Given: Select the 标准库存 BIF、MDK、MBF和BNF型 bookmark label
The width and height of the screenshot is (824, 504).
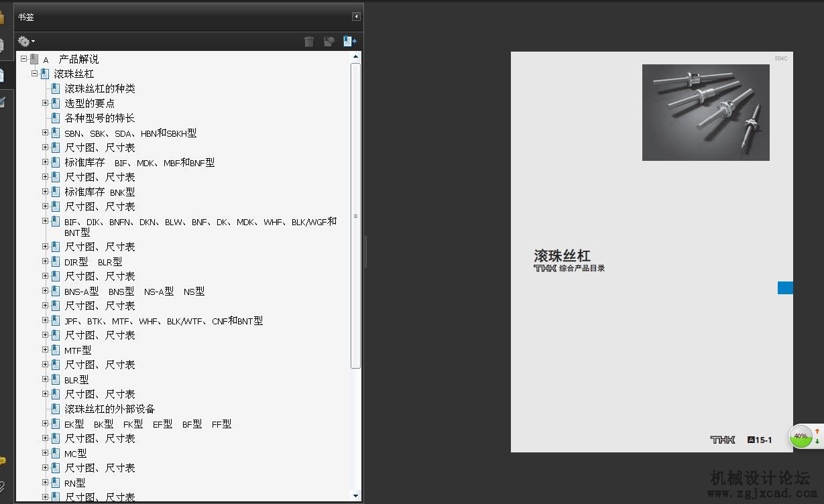Looking at the screenshot, I should tap(139, 162).
